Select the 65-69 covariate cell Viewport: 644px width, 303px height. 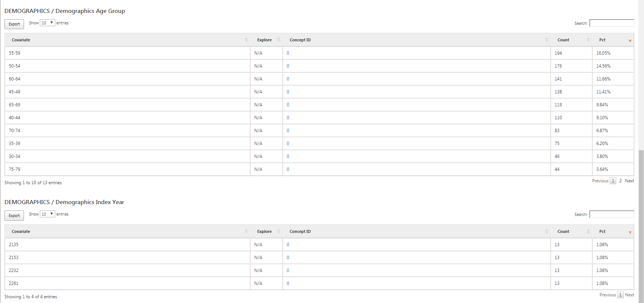point(127,105)
